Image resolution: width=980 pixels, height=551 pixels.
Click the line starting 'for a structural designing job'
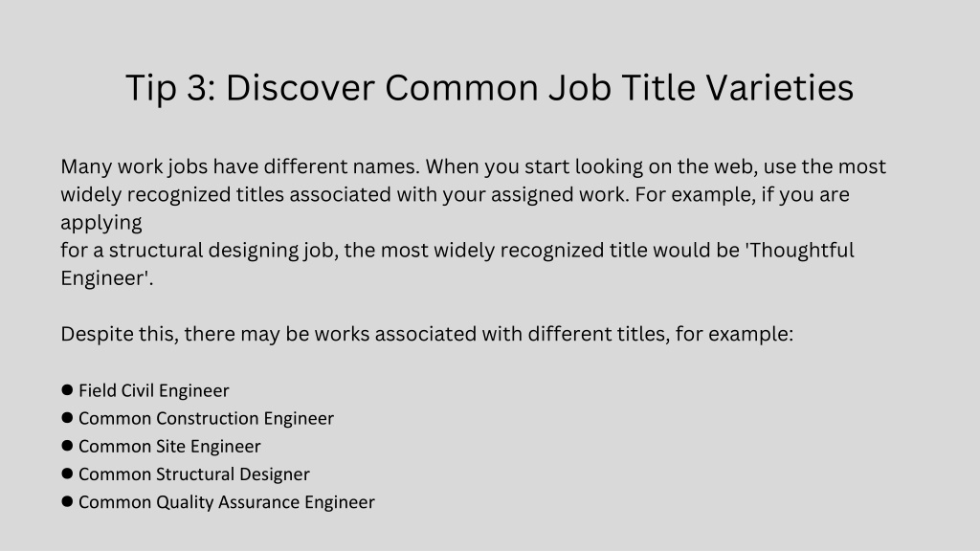click(x=457, y=251)
